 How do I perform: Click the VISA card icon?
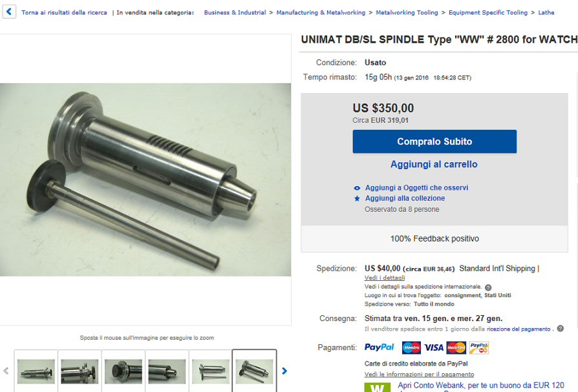tap(433, 347)
